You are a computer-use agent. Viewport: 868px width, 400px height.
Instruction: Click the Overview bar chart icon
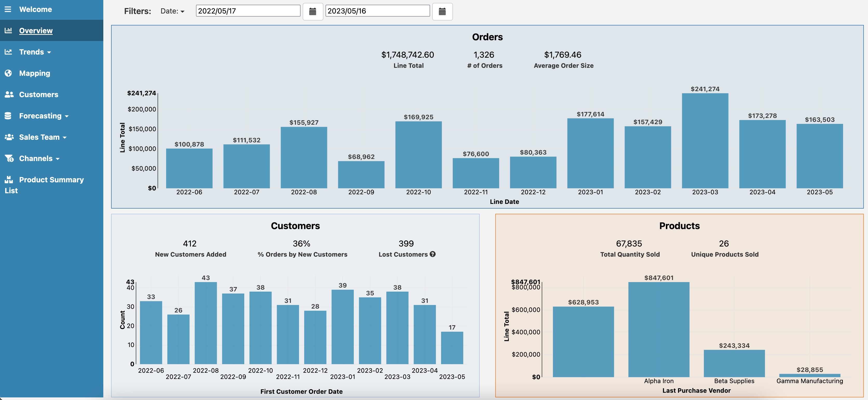pyautogui.click(x=8, y=30)
